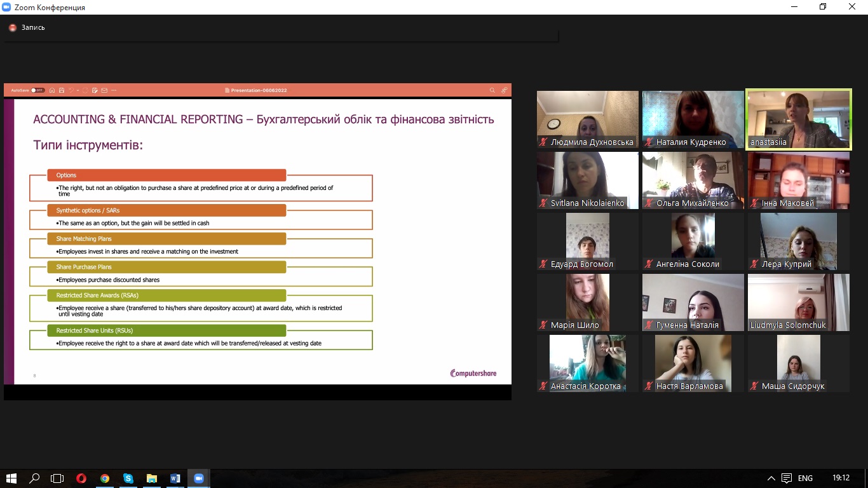Select Ольга Михайленко video tile
Screen dimensions: 868x488
[693, 180]
